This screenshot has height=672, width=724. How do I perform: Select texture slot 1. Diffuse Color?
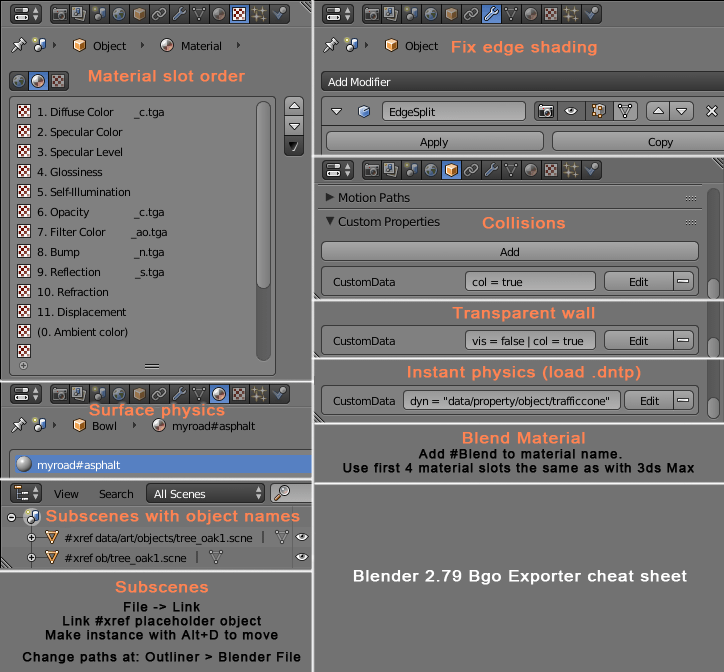point(135,112)
